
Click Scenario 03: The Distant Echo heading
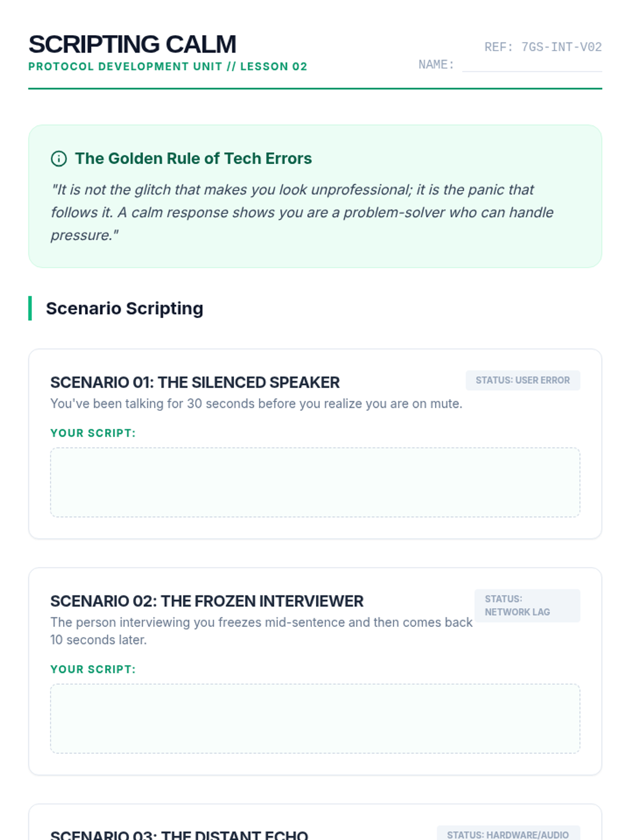pos(179,834)
